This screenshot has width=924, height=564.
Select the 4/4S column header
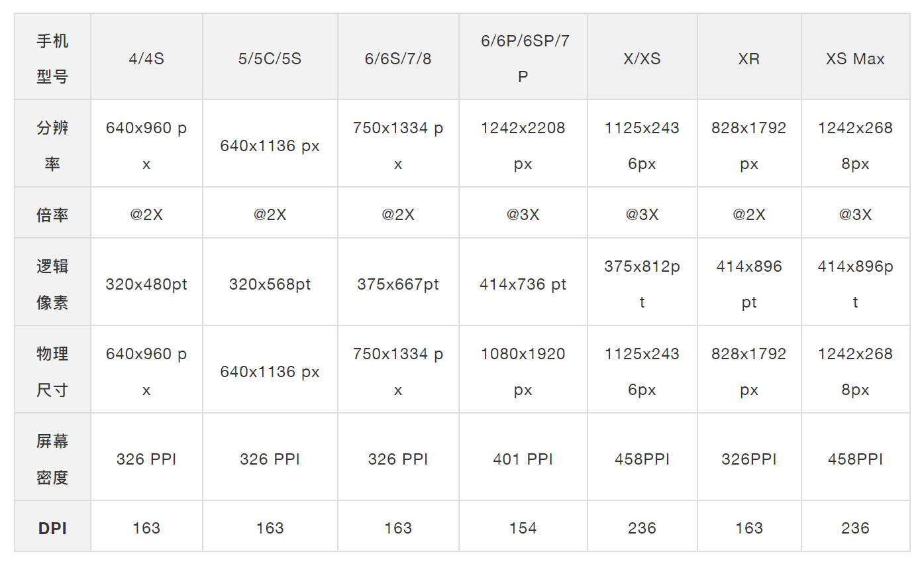(x=146, y=59)
